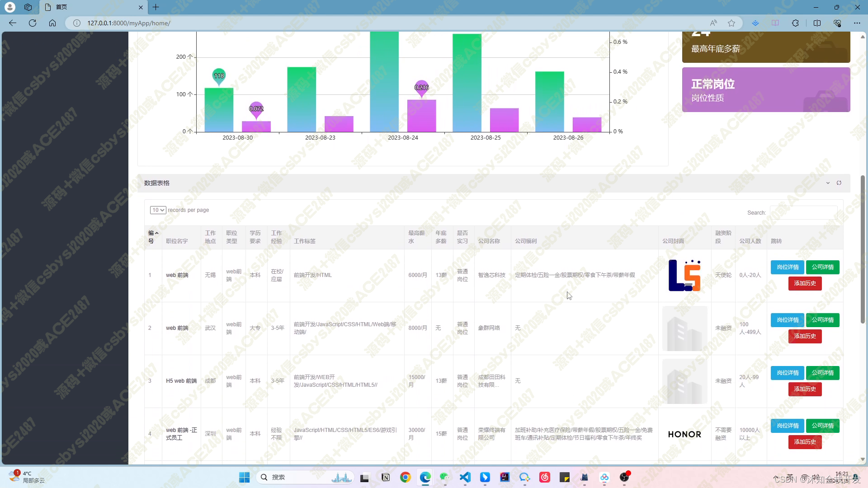Open 岗位详情 for H5 web 前端 row
868x488 pixels.
click(x=788, y=373)
